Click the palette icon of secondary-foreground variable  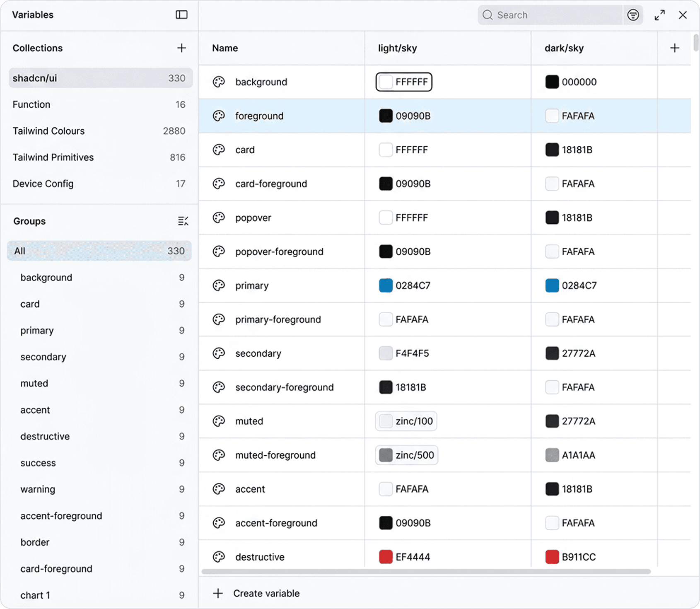(x=219, y=387)
